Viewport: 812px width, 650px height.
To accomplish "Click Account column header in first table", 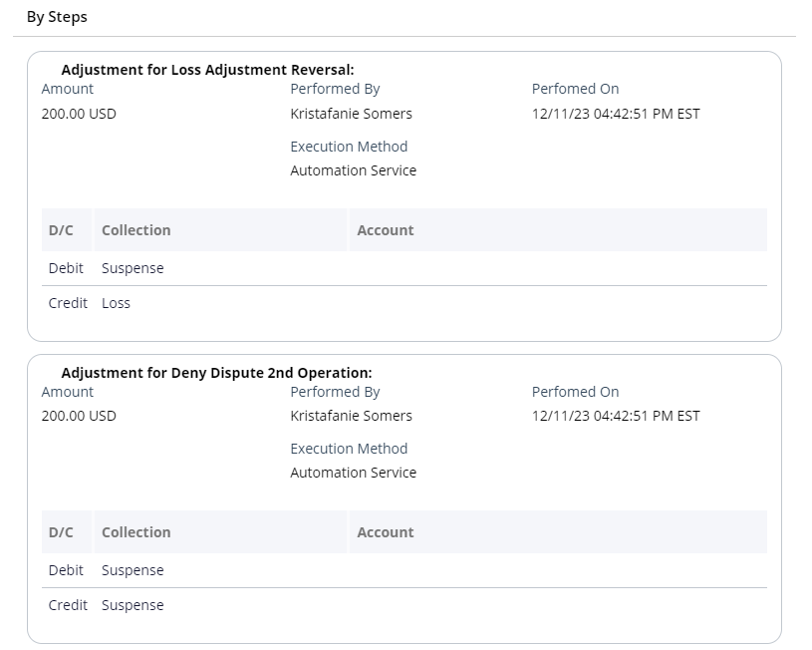I will [558, 230].
